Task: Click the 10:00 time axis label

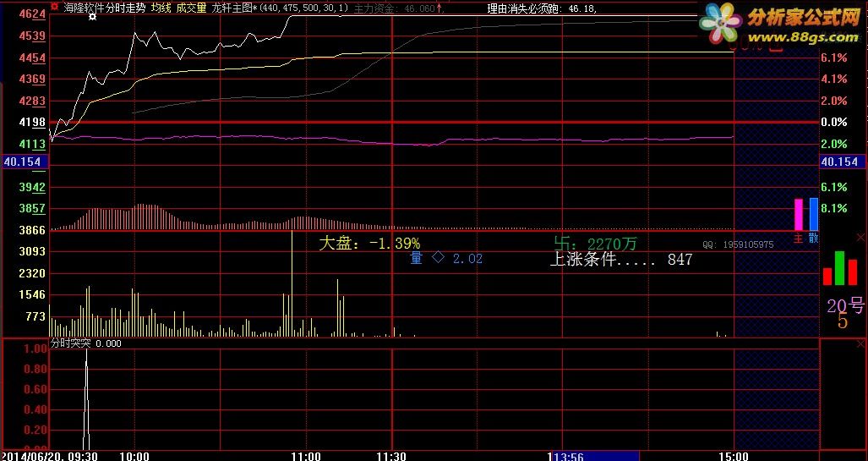Action: coord(134,456)
